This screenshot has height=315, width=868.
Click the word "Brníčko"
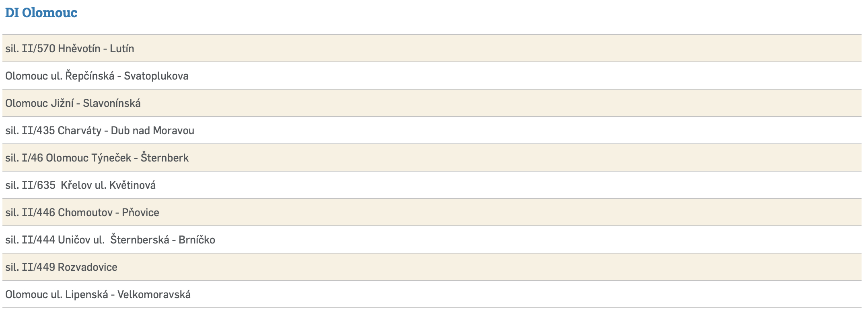pyautogui.click(x=197, y=240)
